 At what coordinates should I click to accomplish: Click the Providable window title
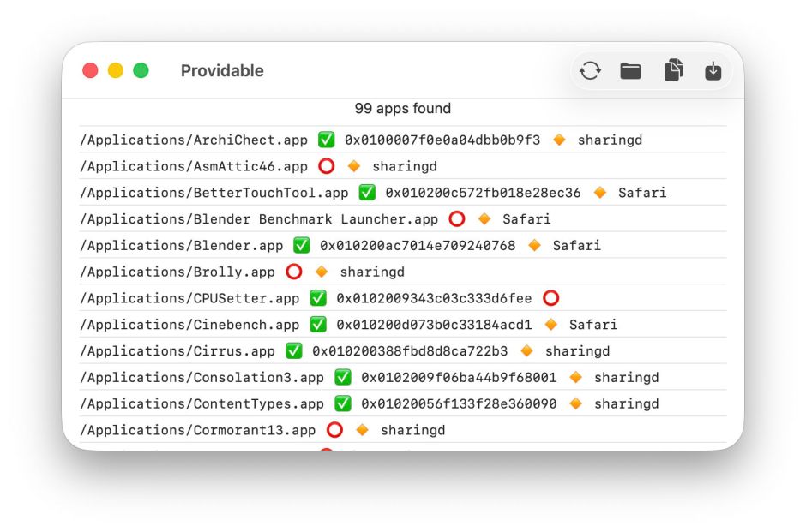click(222, 71)
